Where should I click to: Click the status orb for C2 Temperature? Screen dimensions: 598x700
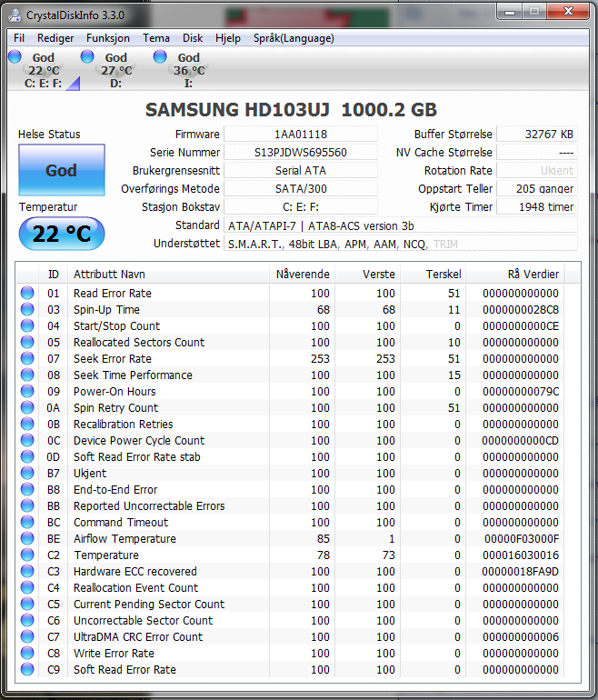coord(27,555)
